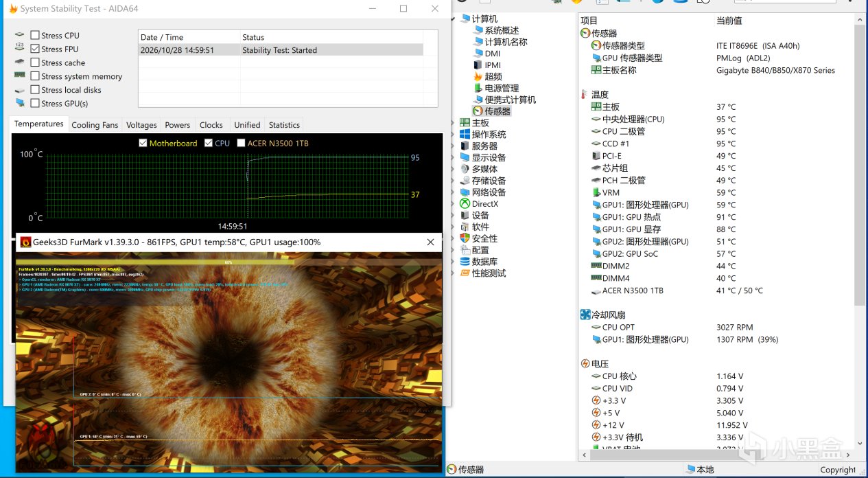This screenshot has width=868, height=478.
Task: Click the 数据库 database icon
Action: (465, 262)
